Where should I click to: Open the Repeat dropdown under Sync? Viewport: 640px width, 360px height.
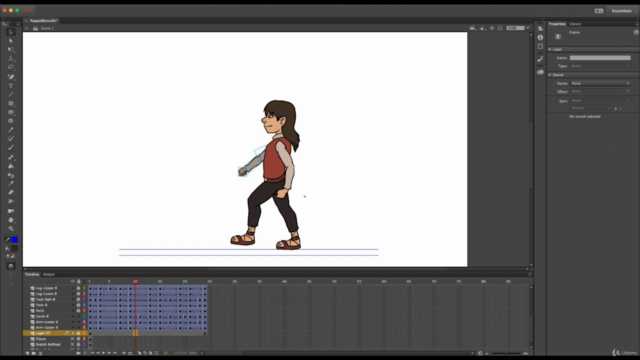(x=590, y=108)
